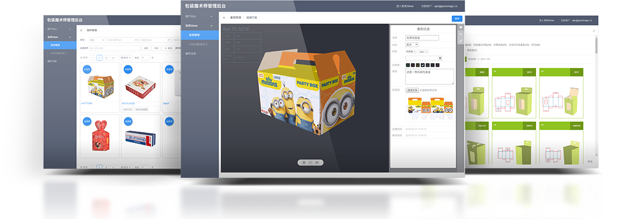Screen dimensions: 644x219
Task: Click last icon in 3D viewer bottom toolbar
Action: pyautogui.click(x=317, y=162)
